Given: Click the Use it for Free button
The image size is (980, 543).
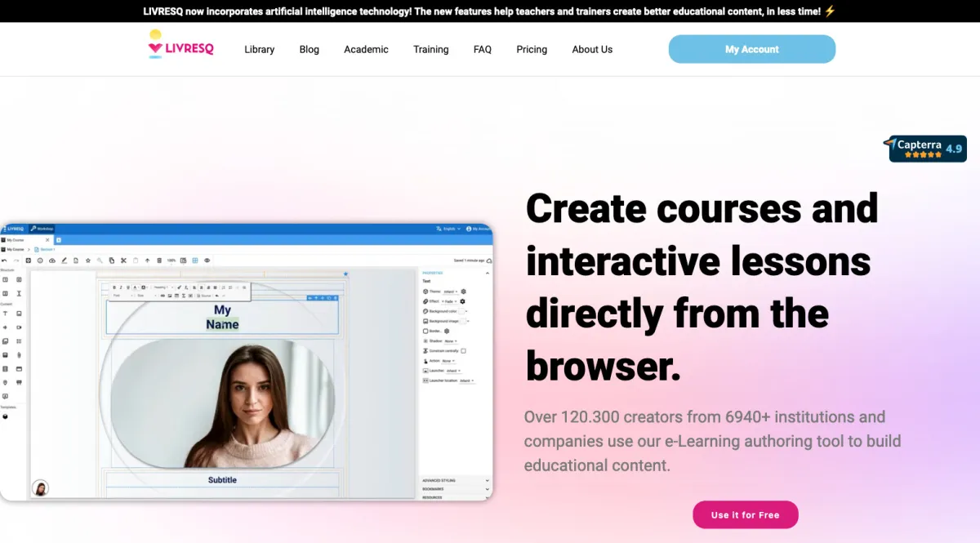Looking at the screenshot, I should click(x=745, y=514).
